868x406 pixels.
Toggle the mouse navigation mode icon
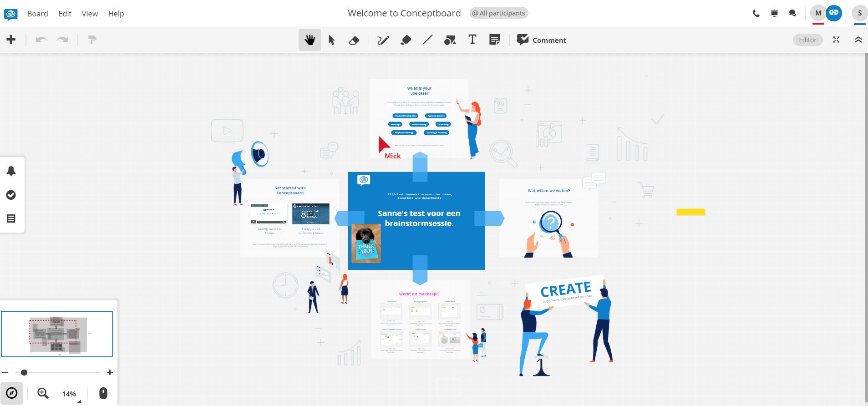103,393
